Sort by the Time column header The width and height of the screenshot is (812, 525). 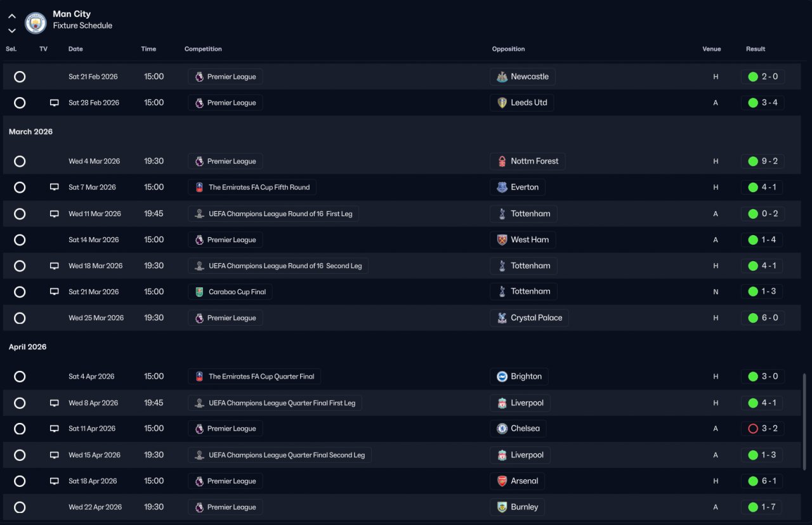(x=148, y=49)
